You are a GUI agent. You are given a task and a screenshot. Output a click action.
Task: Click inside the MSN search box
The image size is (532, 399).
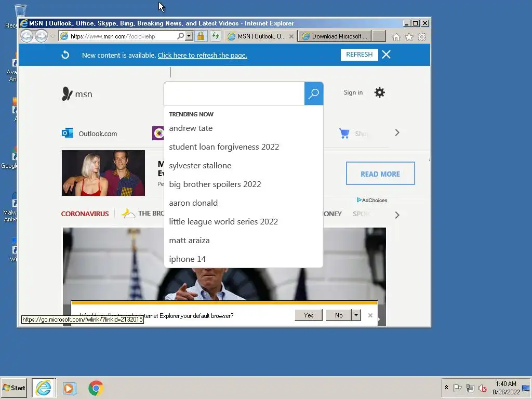coord(234,94)
